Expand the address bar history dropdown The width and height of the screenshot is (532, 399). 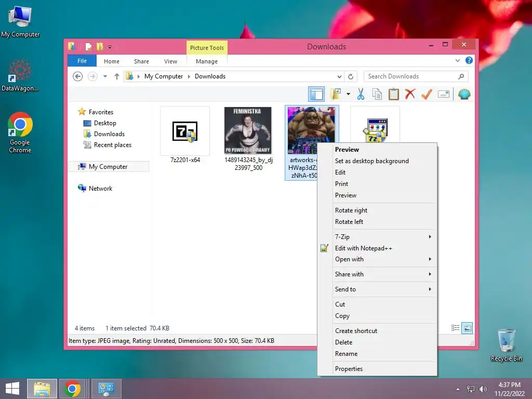click(x=339, y=76)
